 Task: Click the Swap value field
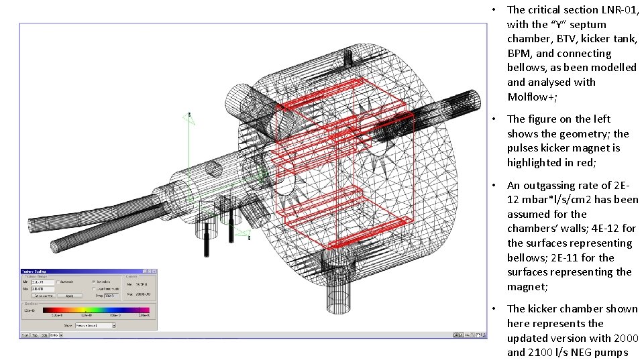[x=111, y=296]
